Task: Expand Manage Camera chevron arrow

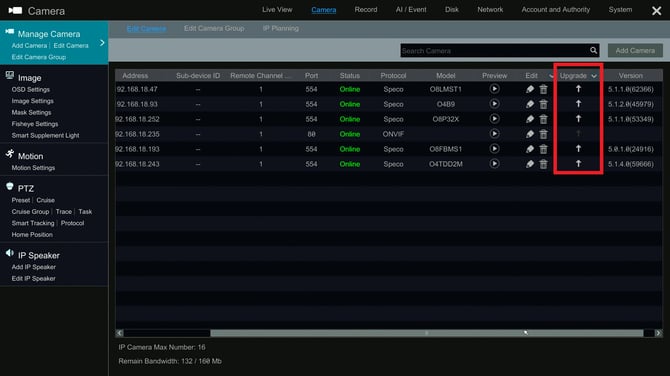Action: point(102,43)
